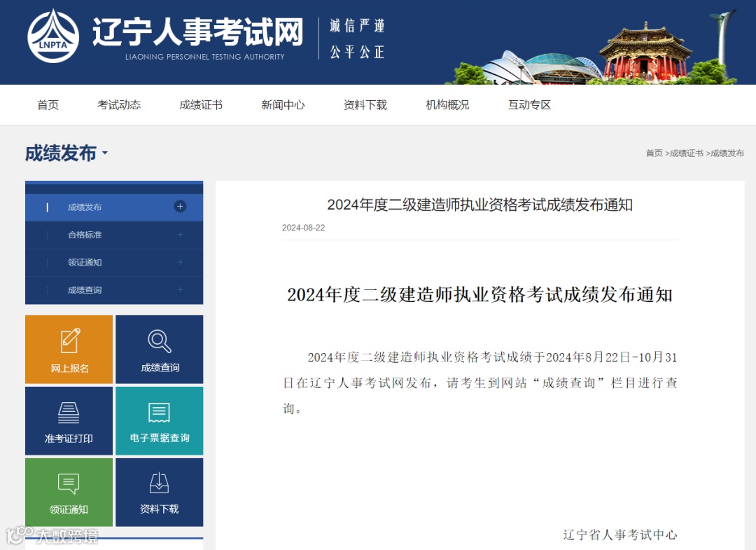Viewport: 756px width, 550px height.
Task: Click the 成绩查询 magnifier icon
Action: (x=160, y=341)
